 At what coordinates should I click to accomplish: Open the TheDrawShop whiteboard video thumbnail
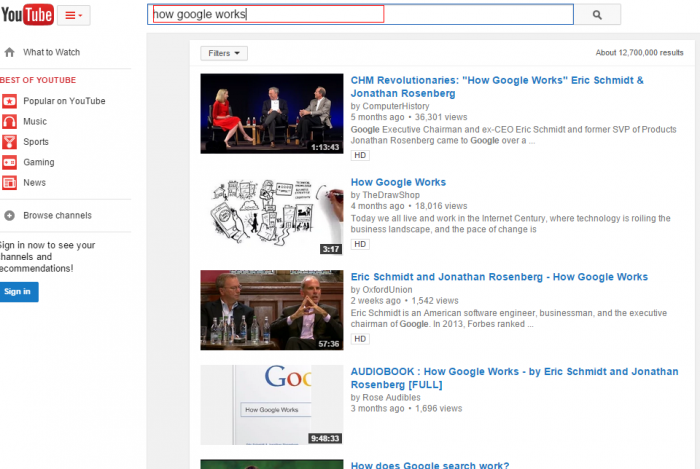click(272, 216)
